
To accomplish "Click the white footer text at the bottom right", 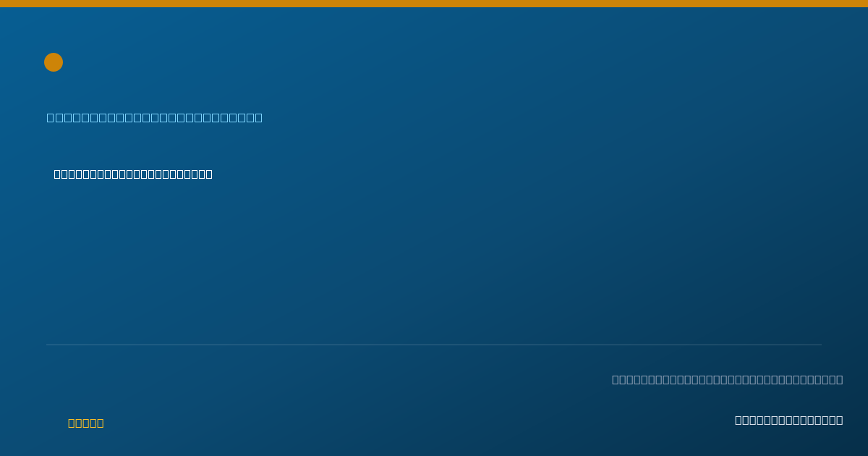I will pos(789,420).
